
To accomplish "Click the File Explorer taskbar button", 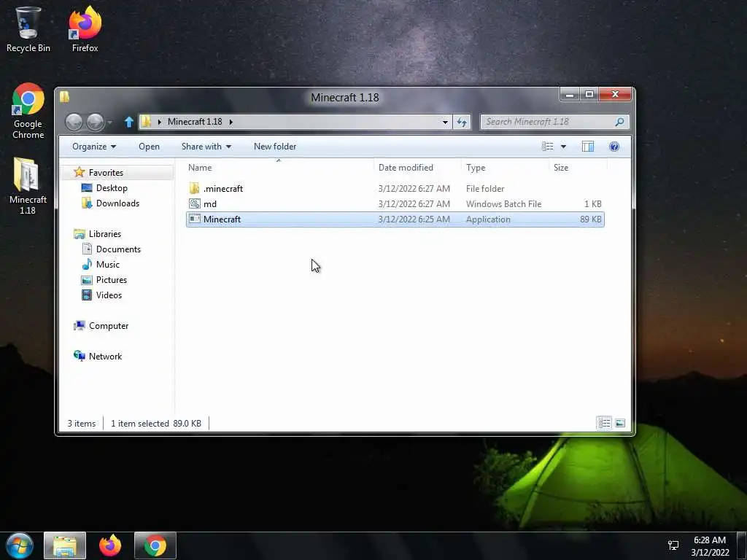I will click(65, 545).
